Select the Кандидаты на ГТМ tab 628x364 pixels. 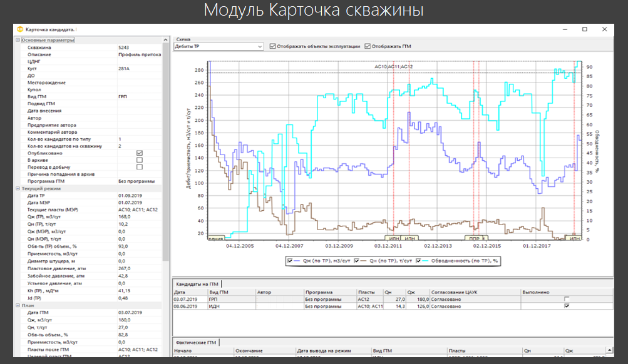(197, 284)
